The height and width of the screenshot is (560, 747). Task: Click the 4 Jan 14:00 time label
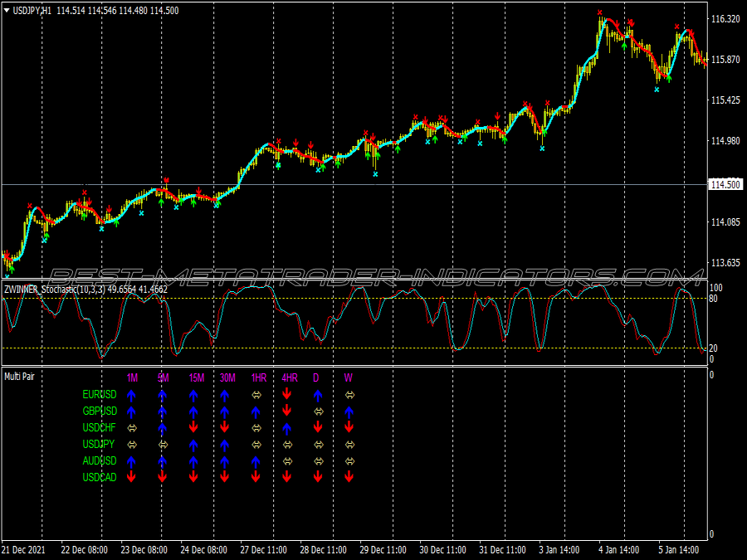tap(618, 549)
